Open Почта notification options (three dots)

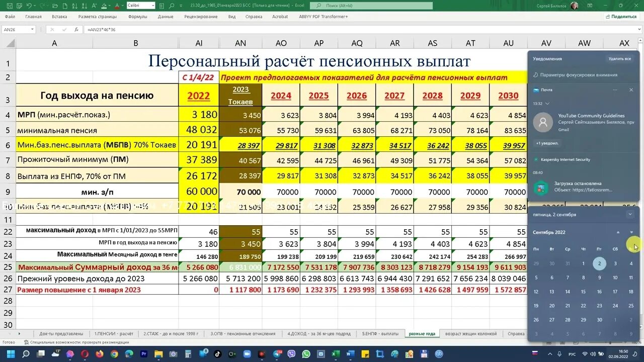[x=615, y=90]
